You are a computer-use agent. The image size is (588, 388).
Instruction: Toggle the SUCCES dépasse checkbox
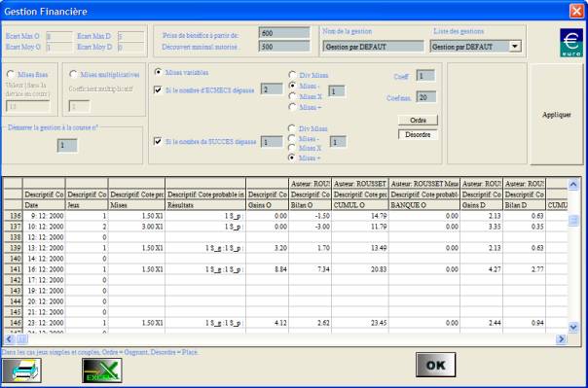coord(158,141)
